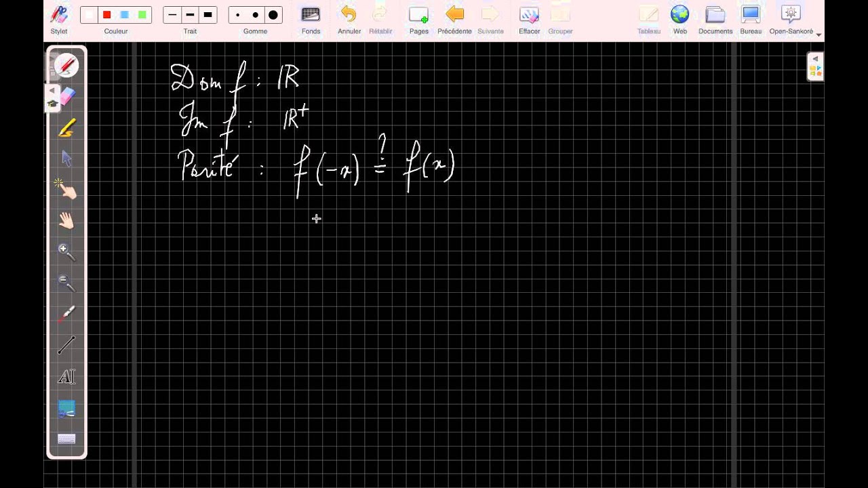Collapse the left tool palette arrow
The width and height of the screenshot is (868, 488).
(52, 90)
